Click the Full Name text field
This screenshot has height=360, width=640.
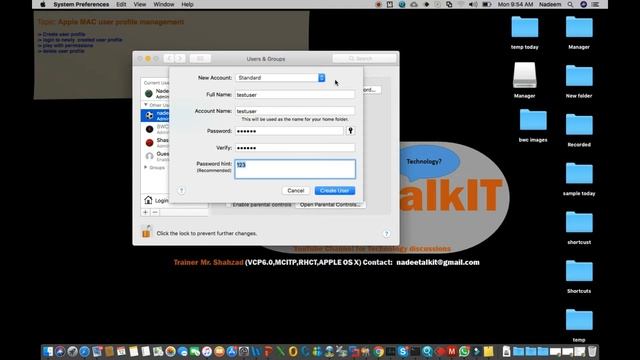click(295, 94)
